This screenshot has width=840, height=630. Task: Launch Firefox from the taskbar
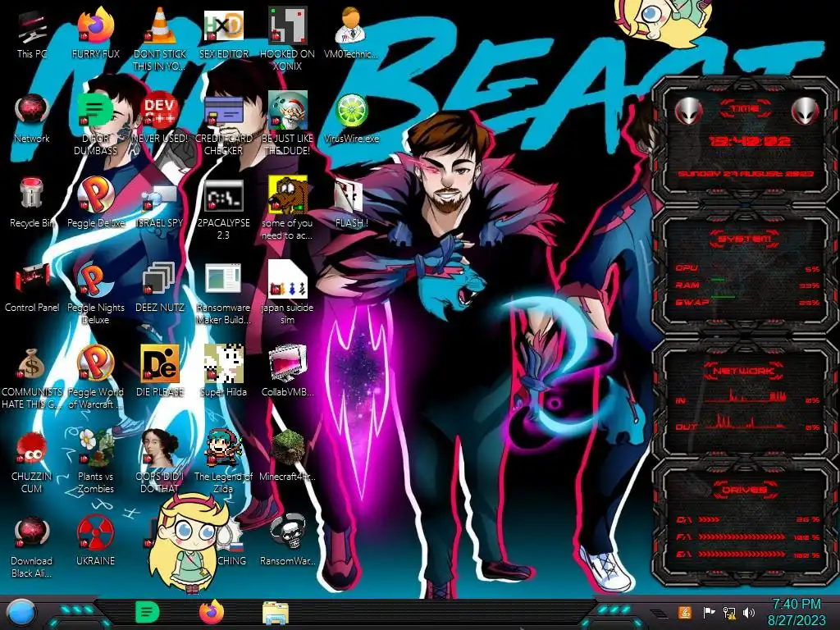pyautogui.click(x=212, y=612)
